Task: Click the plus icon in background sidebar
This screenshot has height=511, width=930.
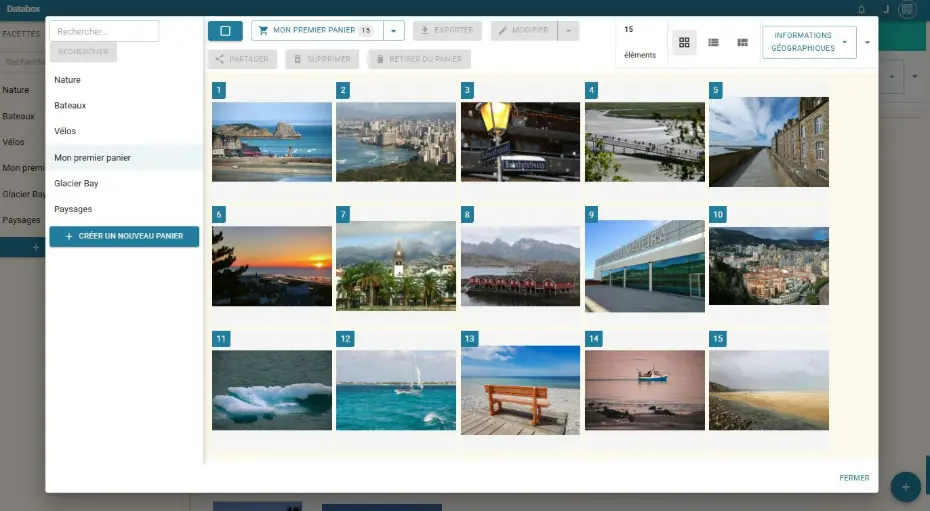Action: (x=36, y=247)
